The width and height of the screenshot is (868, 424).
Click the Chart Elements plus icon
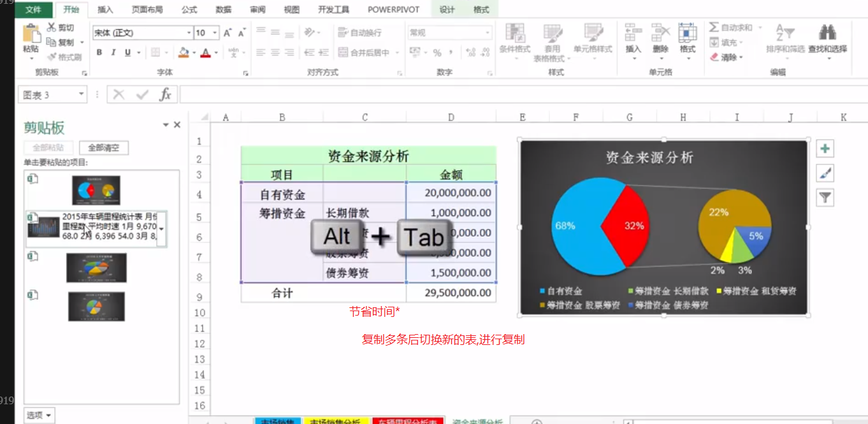pyautogui.click(x=825, y=148)
